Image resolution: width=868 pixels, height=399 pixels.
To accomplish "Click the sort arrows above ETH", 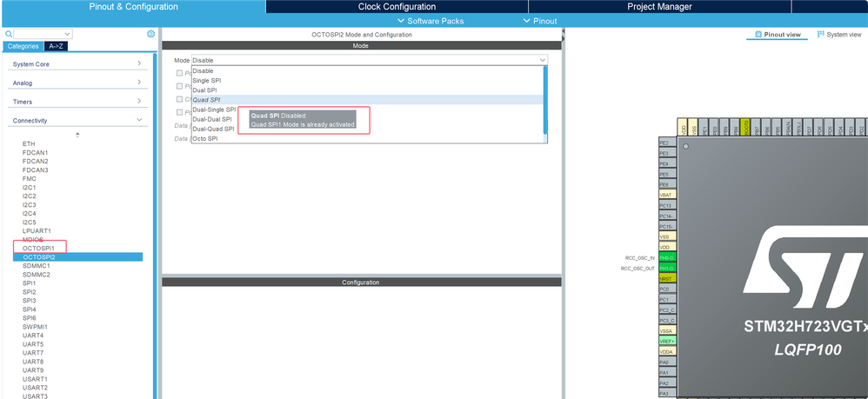I will point(77,135).
